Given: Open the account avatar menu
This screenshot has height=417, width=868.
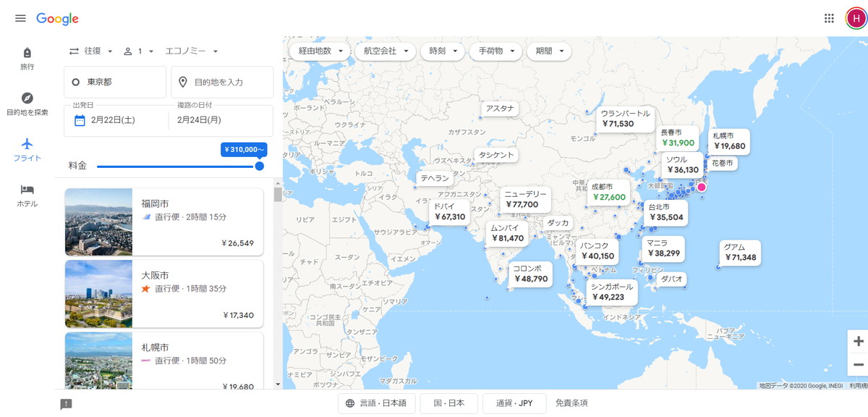Looking at the screenshot, I should point(856,19).
